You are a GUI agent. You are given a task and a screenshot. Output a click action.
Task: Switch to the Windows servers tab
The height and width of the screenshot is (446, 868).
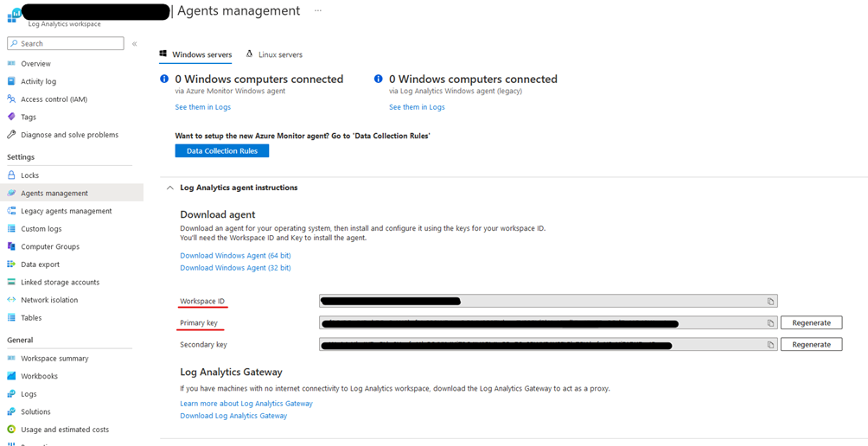click(x=195, y=54)
